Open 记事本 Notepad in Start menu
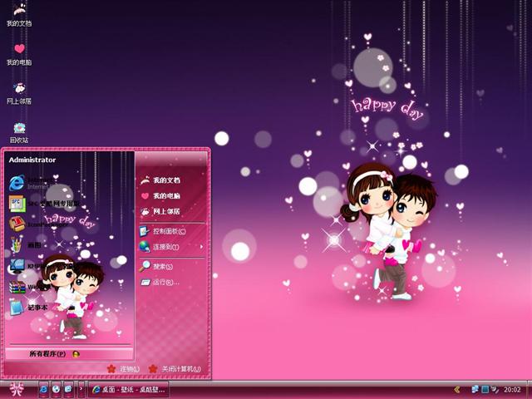Viewport: 532px width, 399px height. click(x=29, y=308)
